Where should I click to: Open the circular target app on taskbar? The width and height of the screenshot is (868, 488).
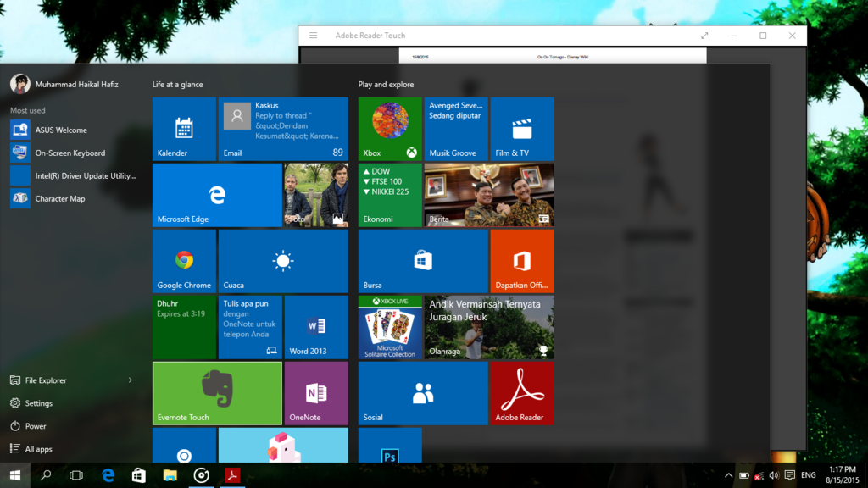(201, 475)
